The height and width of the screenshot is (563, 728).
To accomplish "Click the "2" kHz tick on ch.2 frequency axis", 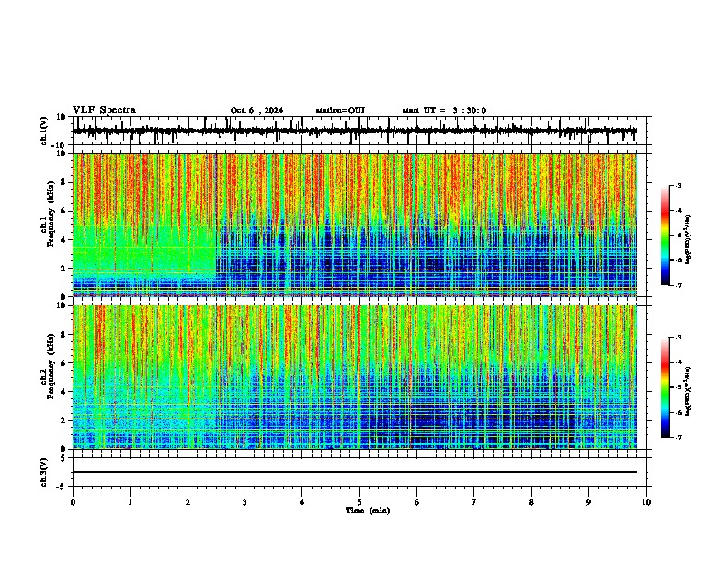I will (x=63, y=420).
